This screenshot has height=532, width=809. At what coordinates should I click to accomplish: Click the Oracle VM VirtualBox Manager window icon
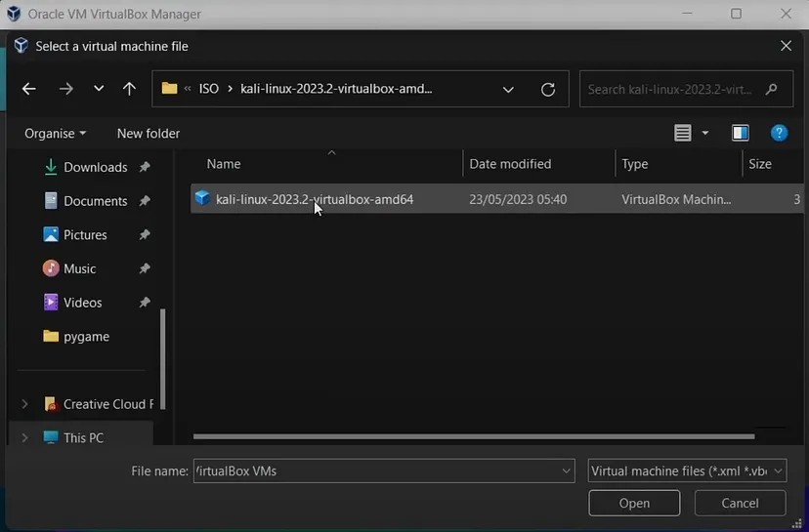[14, 14]
